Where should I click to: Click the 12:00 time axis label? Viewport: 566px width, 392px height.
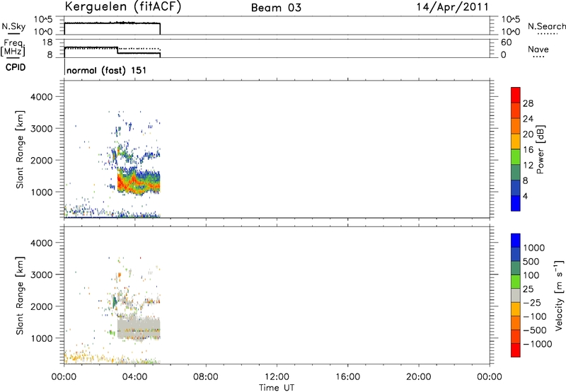[277, 377]
